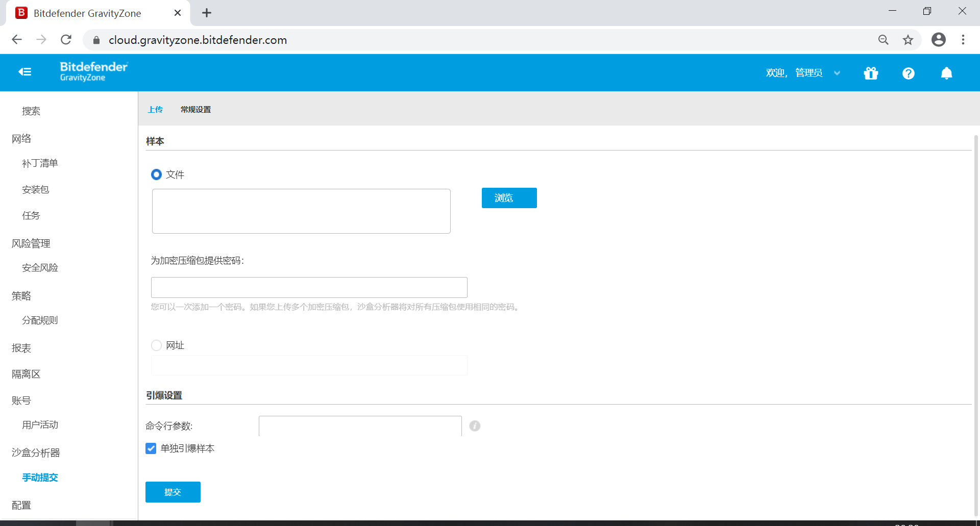Click the 网址 URL input field

tap(309, 365)
